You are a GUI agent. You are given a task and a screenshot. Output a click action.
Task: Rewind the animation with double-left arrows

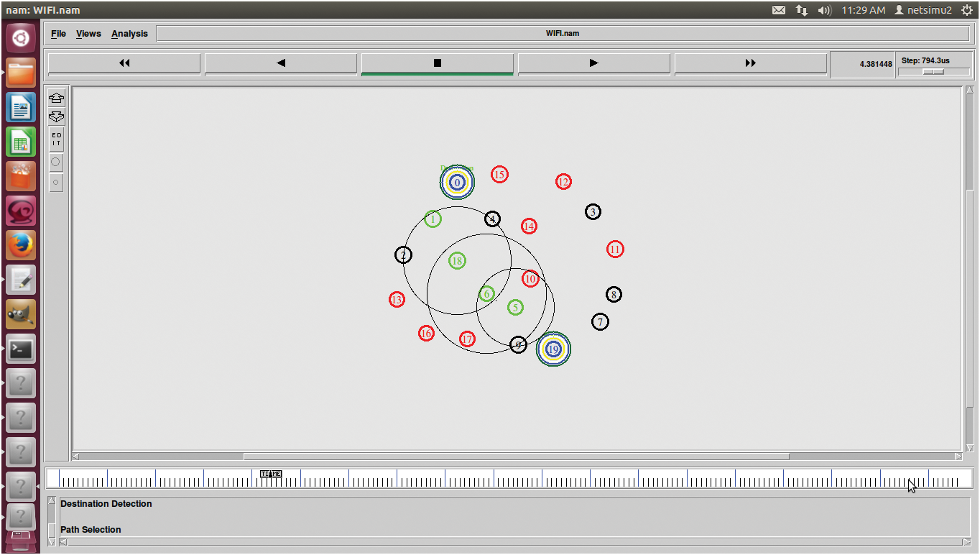pyautogui.click(x=124, y=63)
